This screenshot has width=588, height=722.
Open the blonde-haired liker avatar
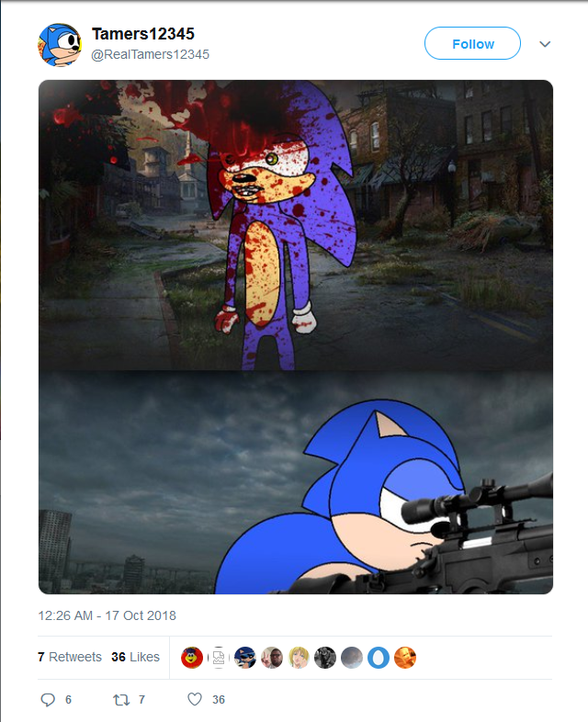(x=299, y=657)
